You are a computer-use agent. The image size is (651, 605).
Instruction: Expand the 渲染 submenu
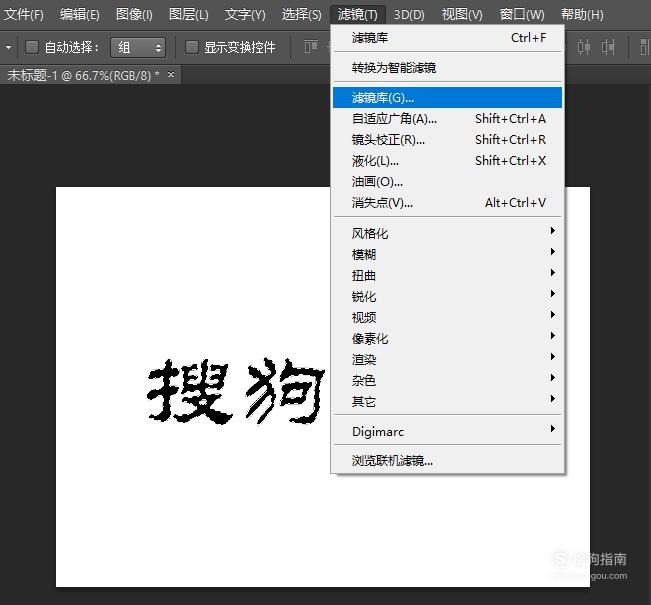click(x=447, y=359)
